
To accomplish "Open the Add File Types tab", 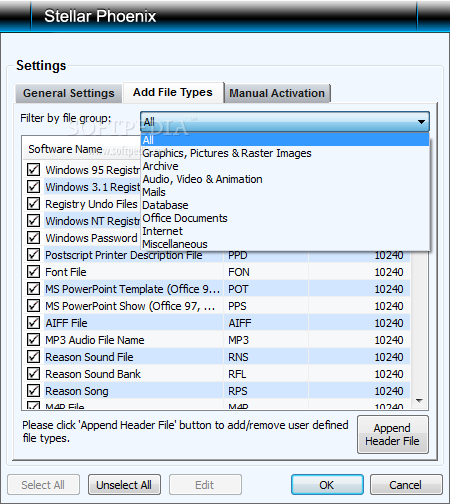I will tap(173, 92).
